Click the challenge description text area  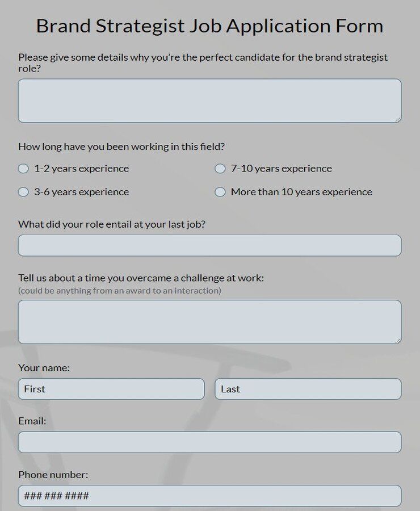tap(210, 321)
